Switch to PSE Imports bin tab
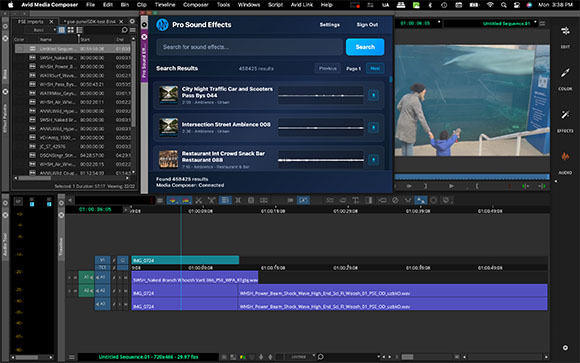580x363 pixels. click(31, 22)
